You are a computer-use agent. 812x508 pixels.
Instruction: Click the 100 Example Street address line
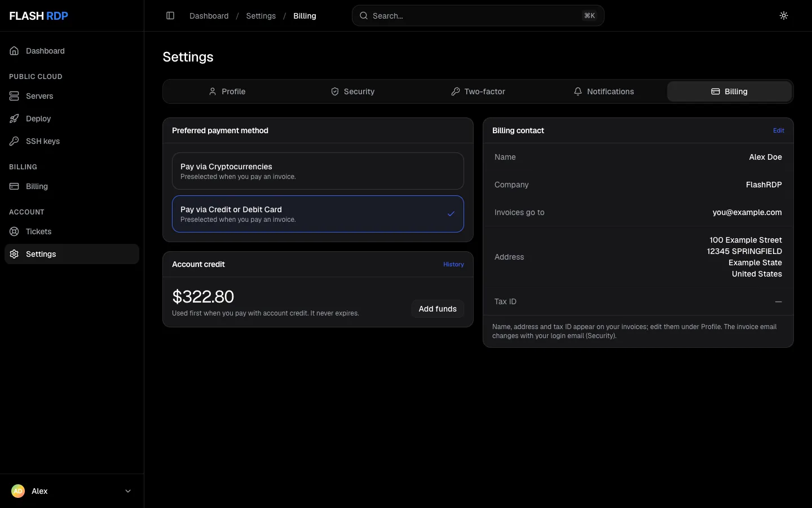coord(745,240)
